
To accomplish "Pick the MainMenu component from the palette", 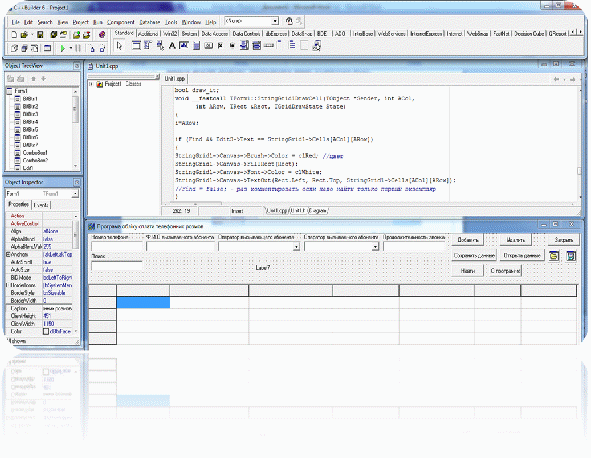I will pyautogui.click(x=148, y=46).
